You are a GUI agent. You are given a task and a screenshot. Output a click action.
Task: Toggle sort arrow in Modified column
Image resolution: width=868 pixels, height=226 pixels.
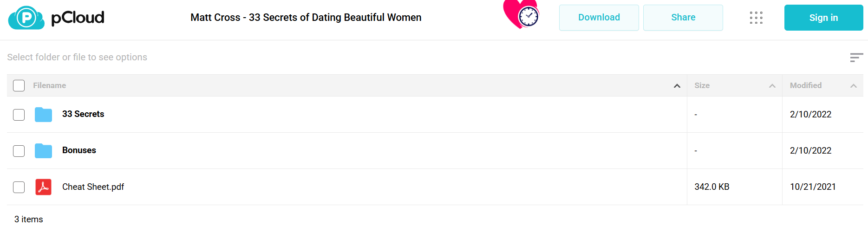854,86
